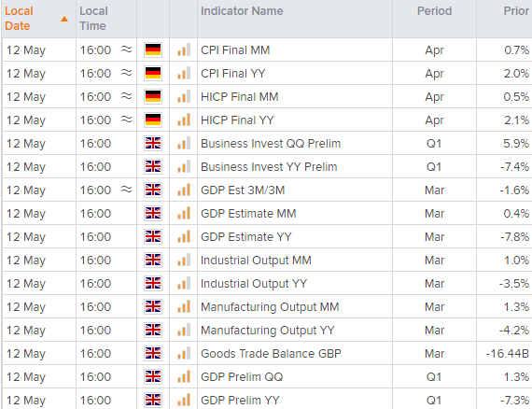532x409 pixels.
Task: Click the importance bars icon for Industrial Output MM
Action: coord(184,260)
